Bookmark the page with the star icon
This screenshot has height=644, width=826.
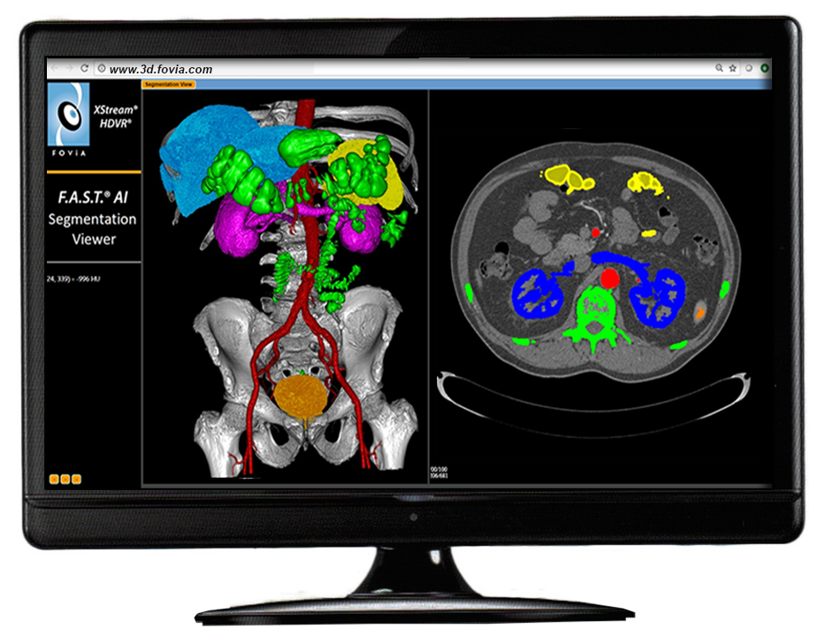733,68
